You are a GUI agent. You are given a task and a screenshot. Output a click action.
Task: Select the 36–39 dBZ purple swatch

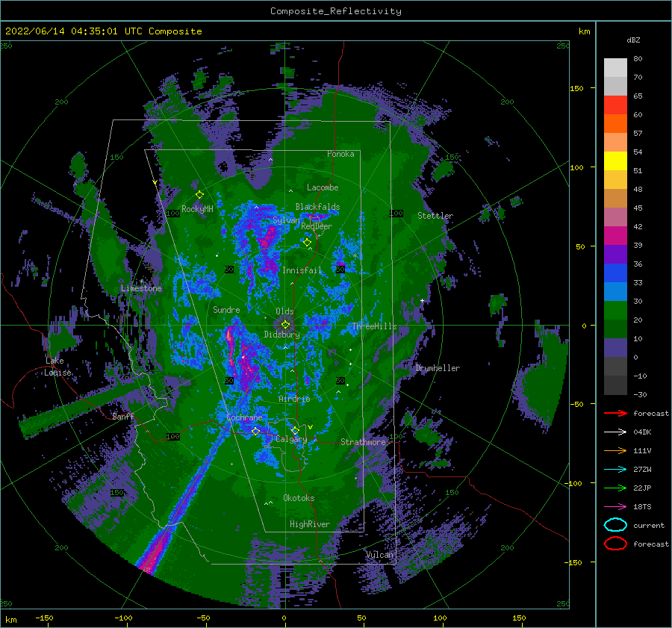pyautogui.click(x=615, y=255)
